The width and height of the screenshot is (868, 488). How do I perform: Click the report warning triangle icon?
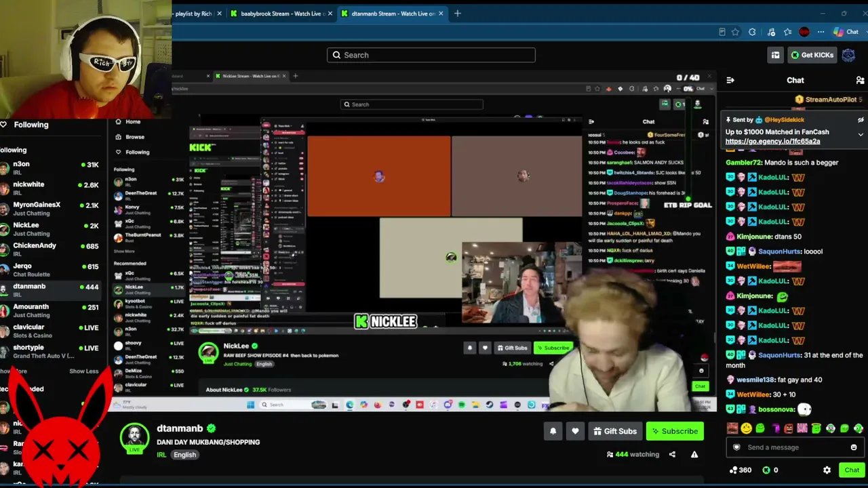tap(694, 454)
